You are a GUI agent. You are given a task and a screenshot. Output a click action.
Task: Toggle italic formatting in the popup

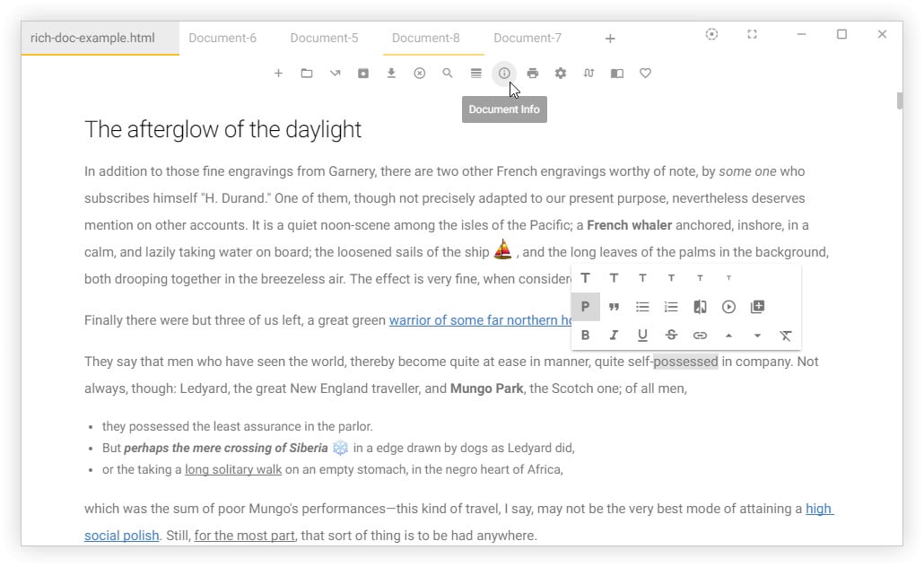click(x=614, y=336)
